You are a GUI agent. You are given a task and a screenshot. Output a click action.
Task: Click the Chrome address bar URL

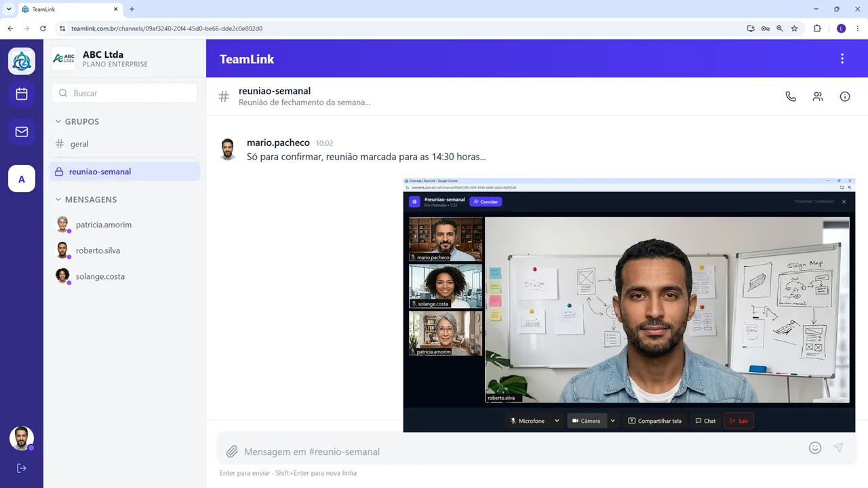point(167,29)
